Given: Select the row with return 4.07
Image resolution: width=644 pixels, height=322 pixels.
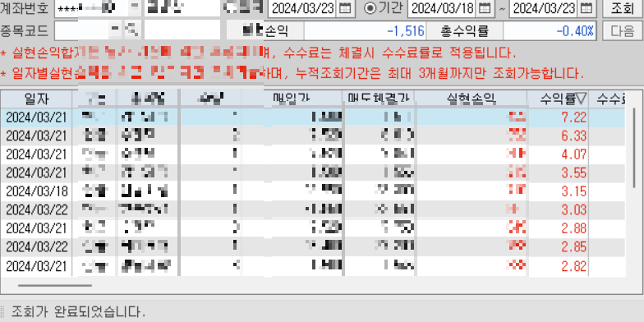Looking at the screenshot, I should coord(313,154).
